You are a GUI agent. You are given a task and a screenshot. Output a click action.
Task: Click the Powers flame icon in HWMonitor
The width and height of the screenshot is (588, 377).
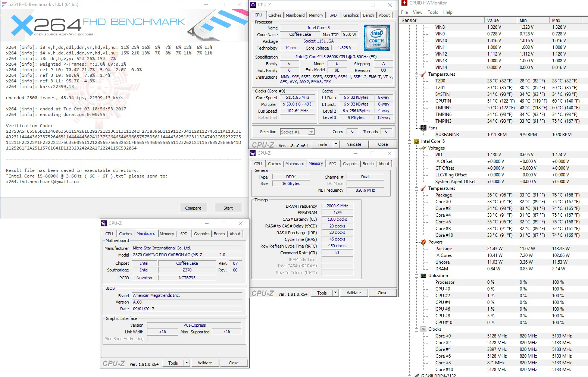pos(423,242)
